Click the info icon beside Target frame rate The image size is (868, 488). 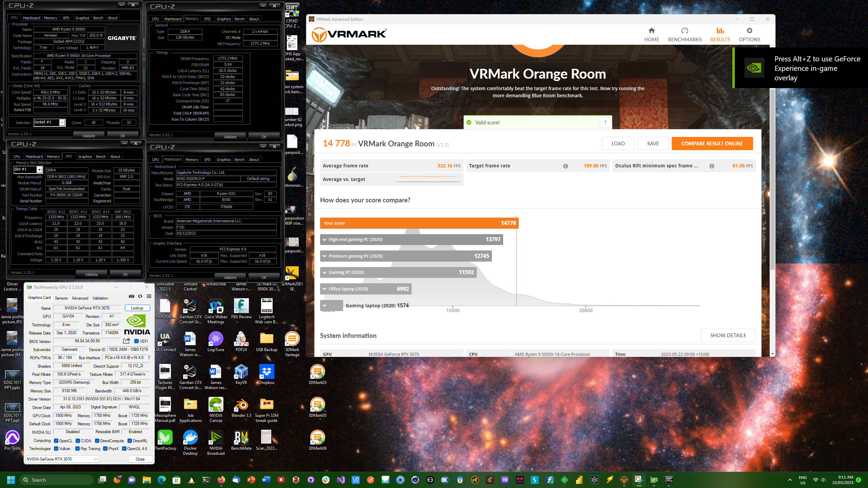click(566, 166)
